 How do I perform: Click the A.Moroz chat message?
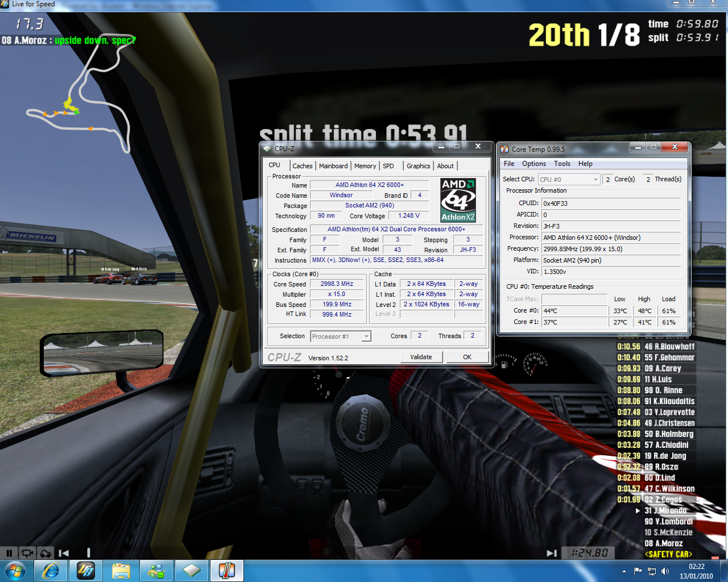(x=68, y=40)
